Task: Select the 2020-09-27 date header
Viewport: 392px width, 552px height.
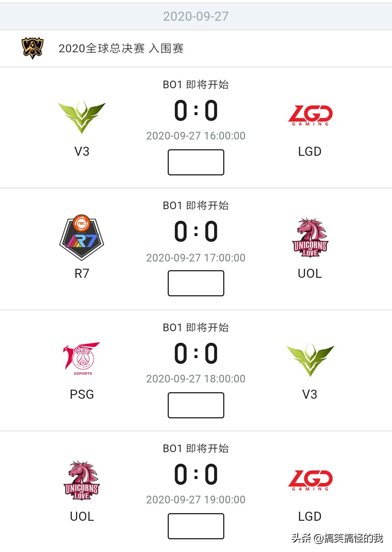Action: coord(196,16)
